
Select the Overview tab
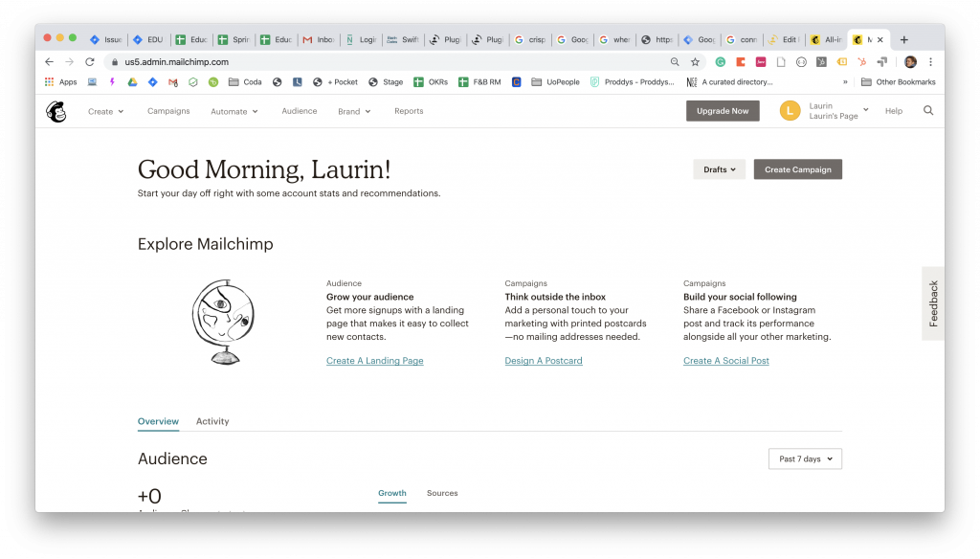pos(158,421)
